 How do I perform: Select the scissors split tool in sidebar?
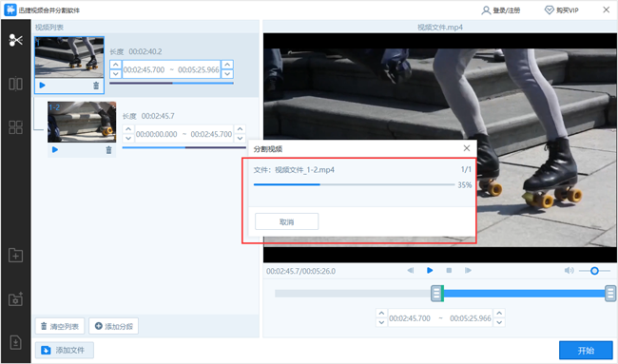(16, 40)
